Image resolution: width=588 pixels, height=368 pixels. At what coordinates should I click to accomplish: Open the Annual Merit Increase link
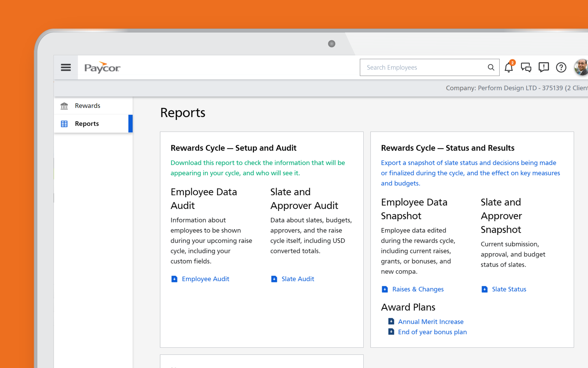point(431,322)
